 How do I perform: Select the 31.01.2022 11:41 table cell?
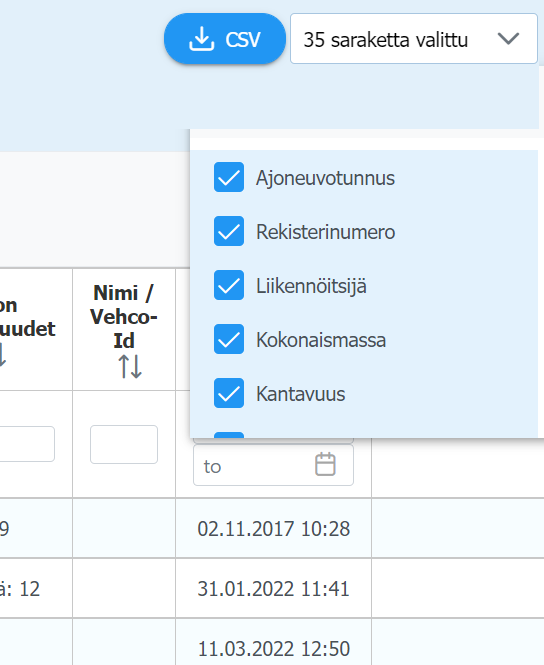coord(273,589)
